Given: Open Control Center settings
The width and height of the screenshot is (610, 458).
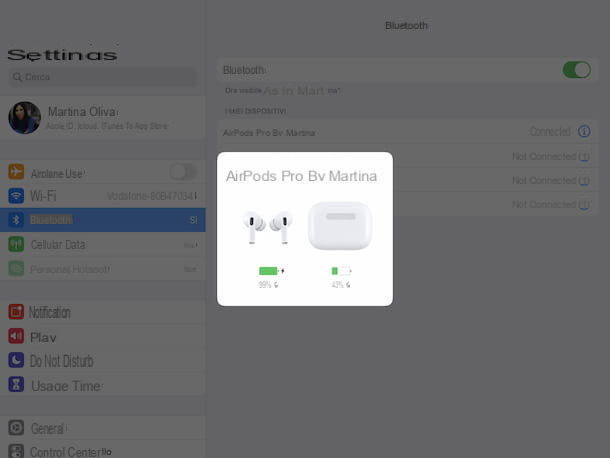Looking at the screenshot, I should [103, 449].
